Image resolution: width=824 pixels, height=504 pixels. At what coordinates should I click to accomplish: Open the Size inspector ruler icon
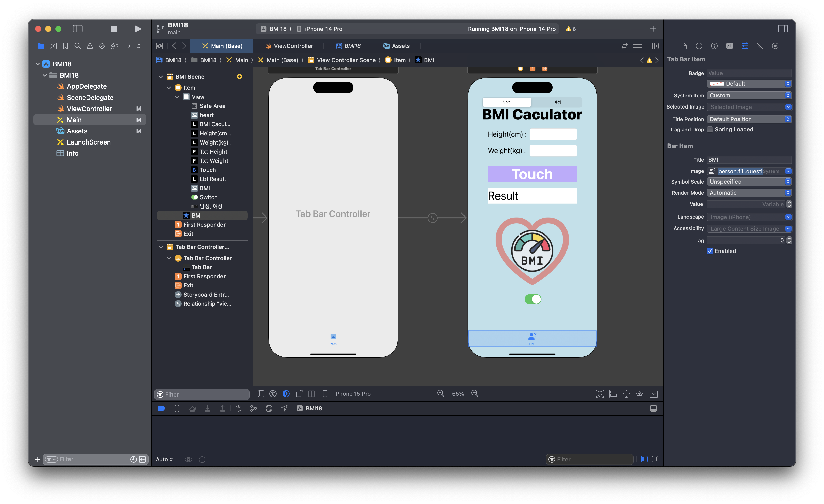[x=760, y=46]
